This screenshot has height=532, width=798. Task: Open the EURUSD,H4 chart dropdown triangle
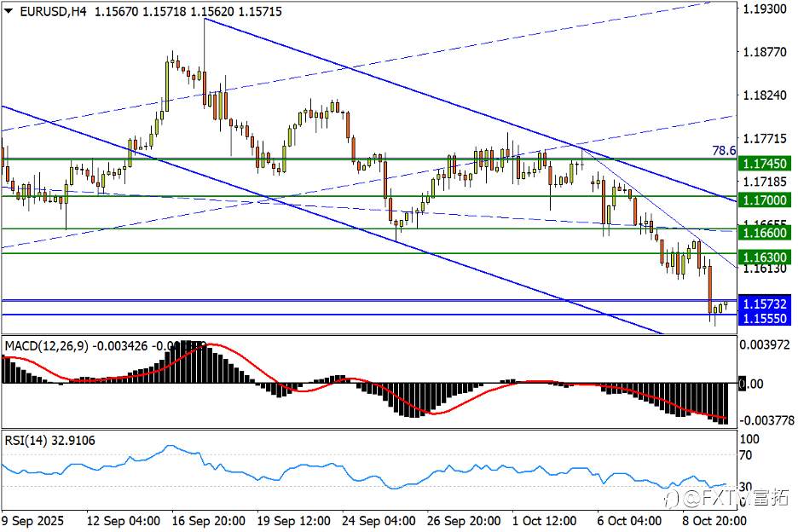point(8,11)
